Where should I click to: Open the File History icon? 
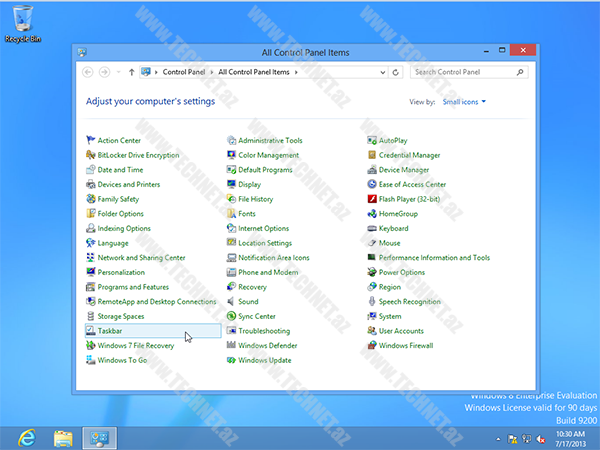[x=232, y=199]
